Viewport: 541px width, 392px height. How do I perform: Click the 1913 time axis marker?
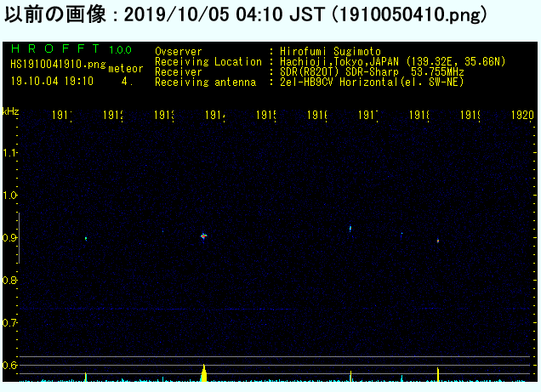[x=164, y=115]
